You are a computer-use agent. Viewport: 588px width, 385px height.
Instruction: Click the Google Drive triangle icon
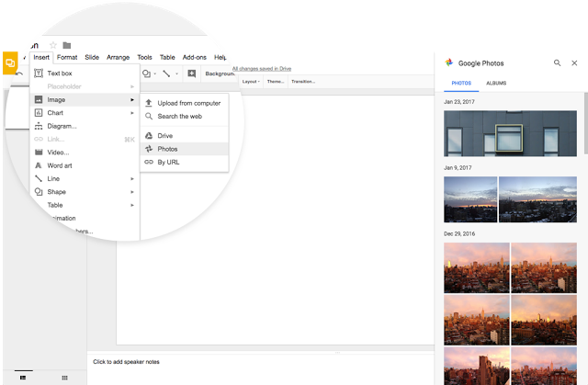(x=149, y=136)
